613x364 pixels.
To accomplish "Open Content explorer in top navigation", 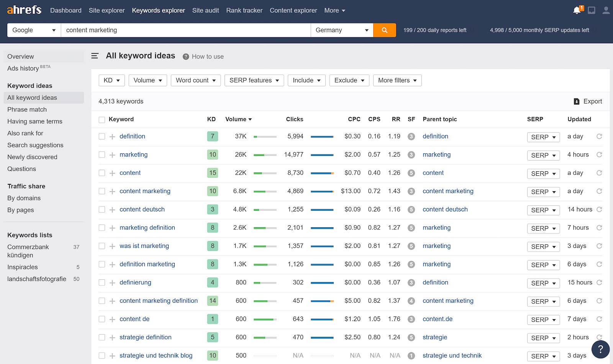I will [x=293, y=10].
